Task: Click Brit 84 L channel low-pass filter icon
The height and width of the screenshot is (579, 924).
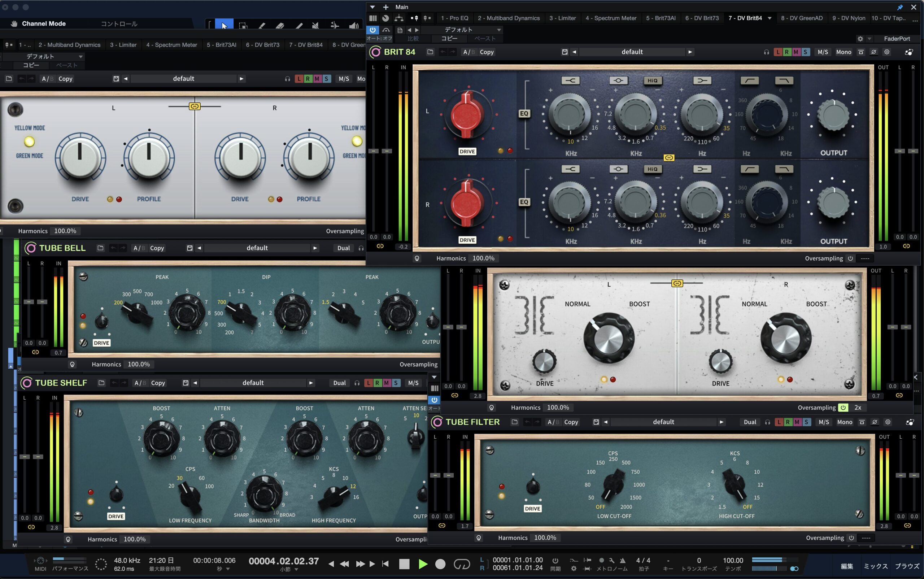Action: point(784,80)
